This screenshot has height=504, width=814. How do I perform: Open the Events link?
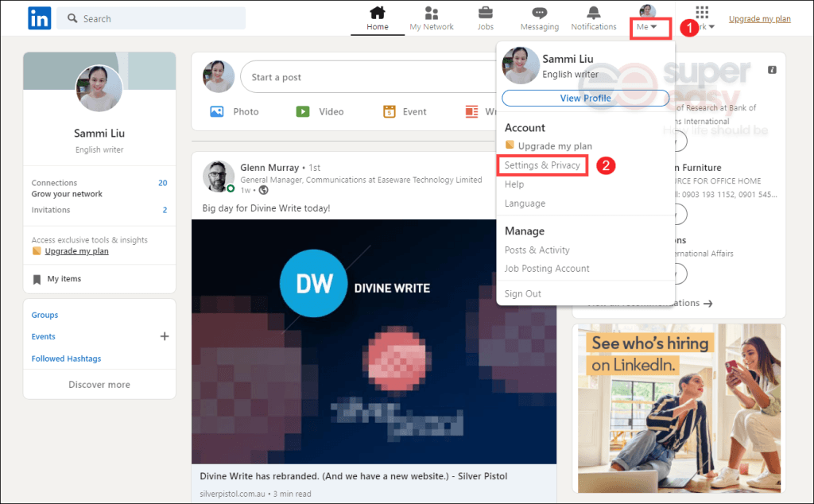[43, 336]
